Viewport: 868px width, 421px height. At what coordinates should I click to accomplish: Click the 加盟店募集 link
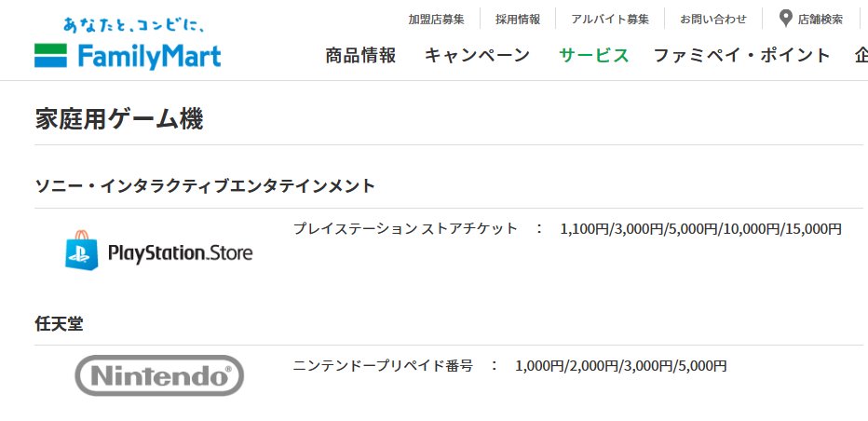(x=437, y=20)
